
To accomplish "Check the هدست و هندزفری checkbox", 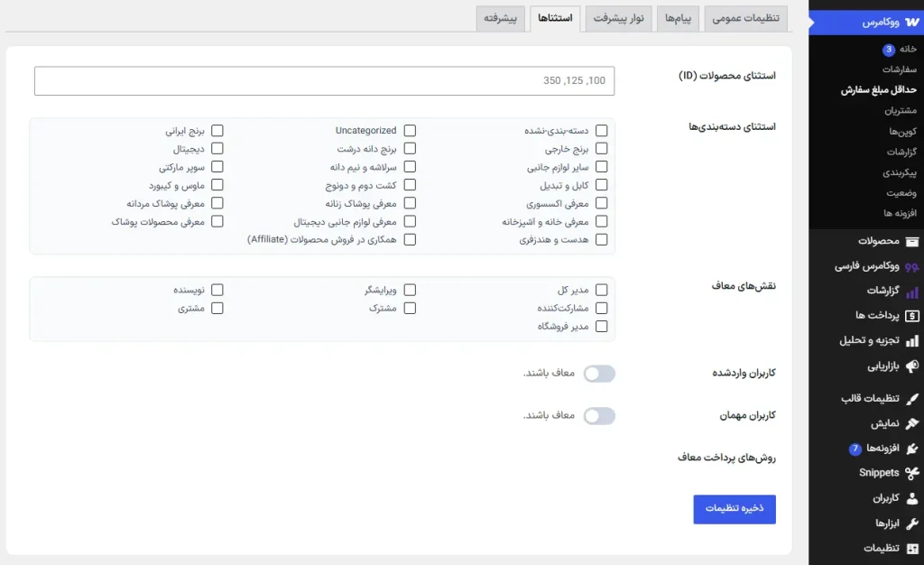I will click(601, 240).
